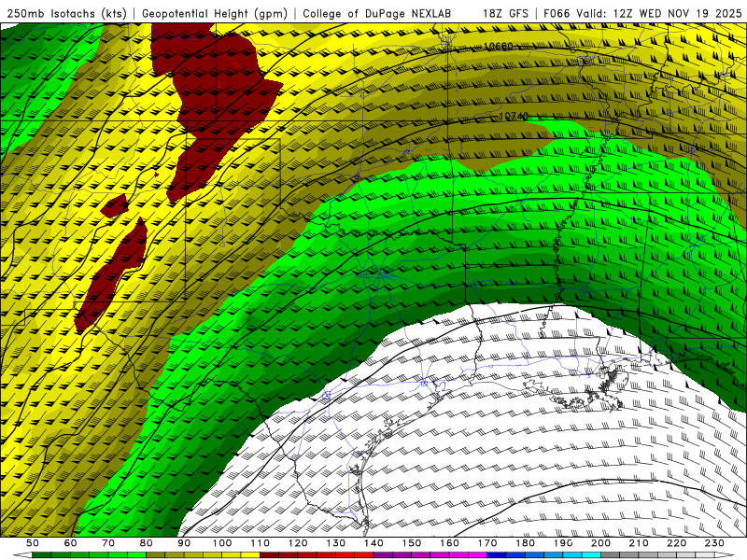
Task: Select the bright red colorbar segment ending at 140
Action: [x=364, y=554]
